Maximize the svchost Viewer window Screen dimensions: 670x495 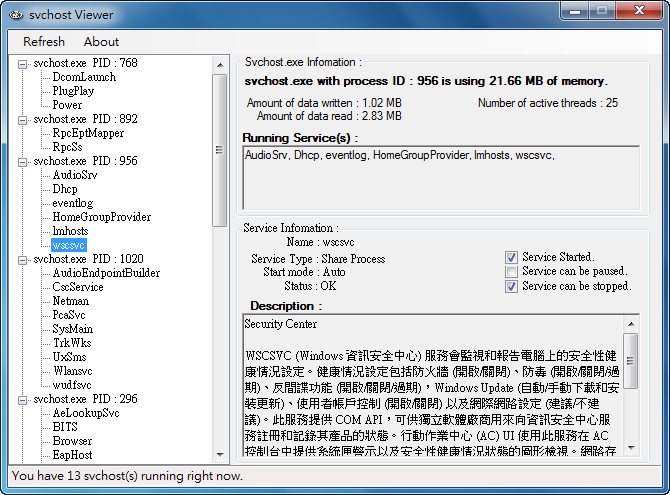click(602, 10)
